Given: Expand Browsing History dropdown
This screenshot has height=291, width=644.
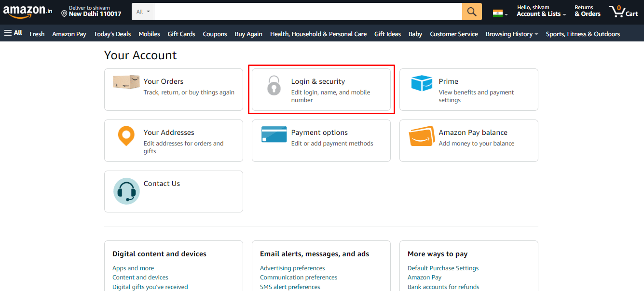Looking at the screenshot, I should point(512,34).
